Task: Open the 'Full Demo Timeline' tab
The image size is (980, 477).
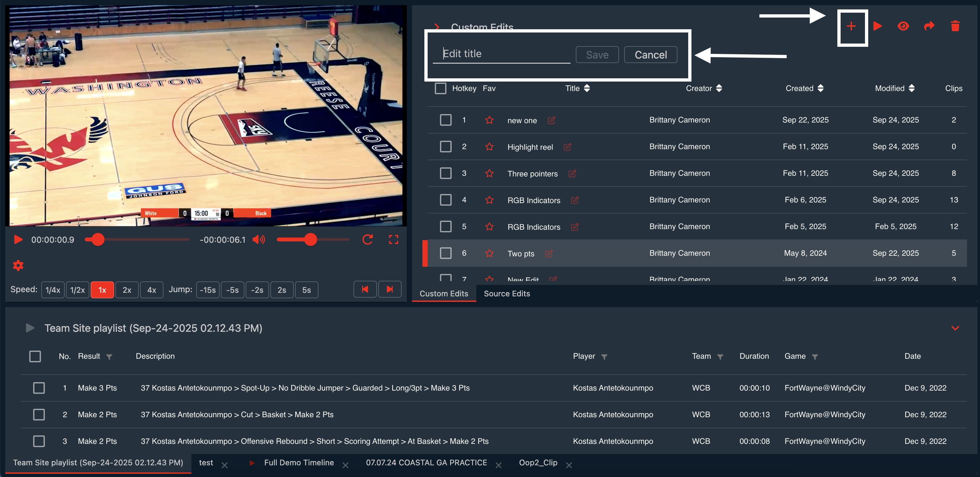Action: point(299,463)
